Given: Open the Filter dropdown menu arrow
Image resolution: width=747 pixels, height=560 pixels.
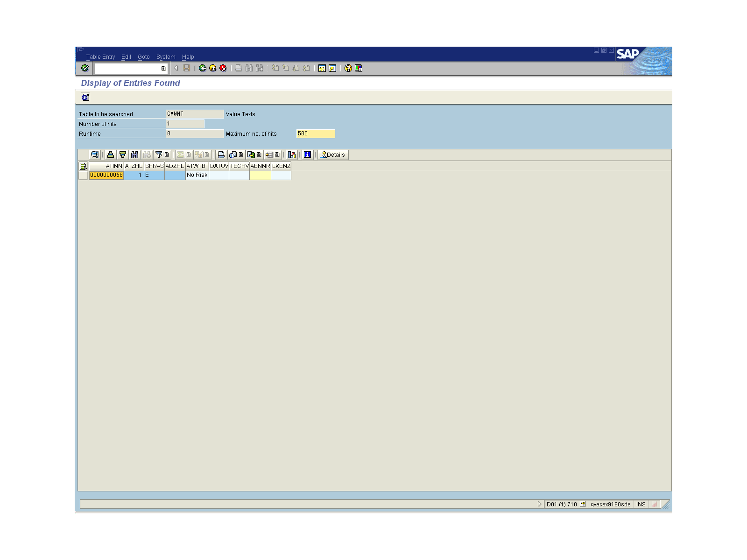Looking at the screenshot, I should (167, 155).
